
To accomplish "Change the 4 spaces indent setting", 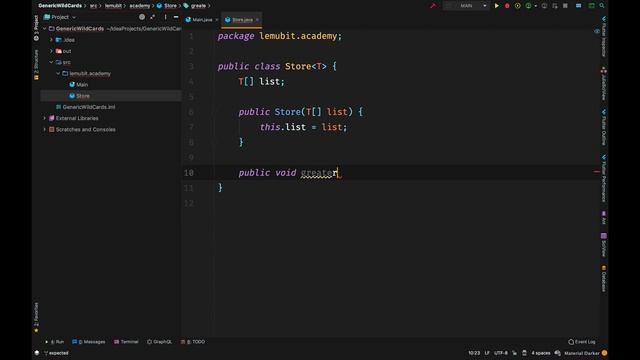I will point(541,353).
